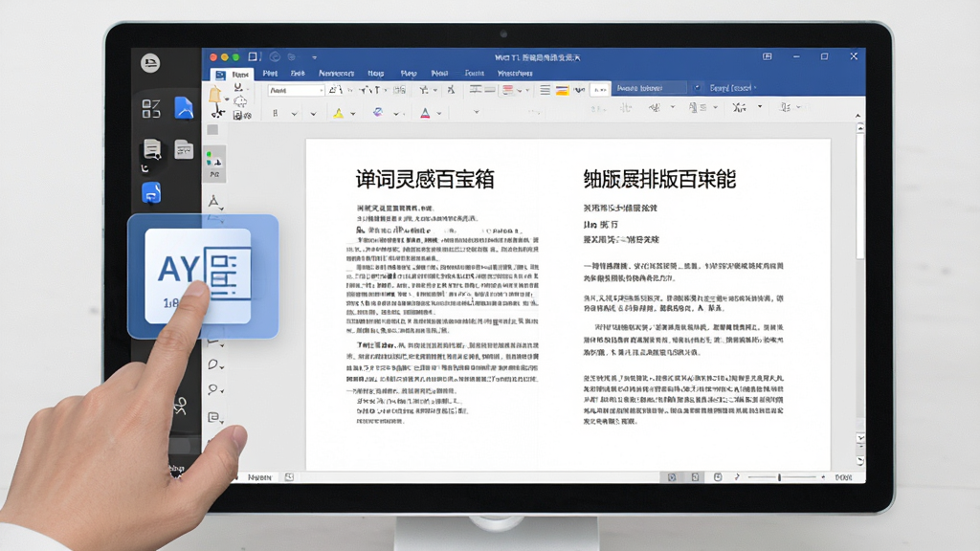Click the orange striped shading icon
This screenshot has height=551, width=980.
click(562, 91)
